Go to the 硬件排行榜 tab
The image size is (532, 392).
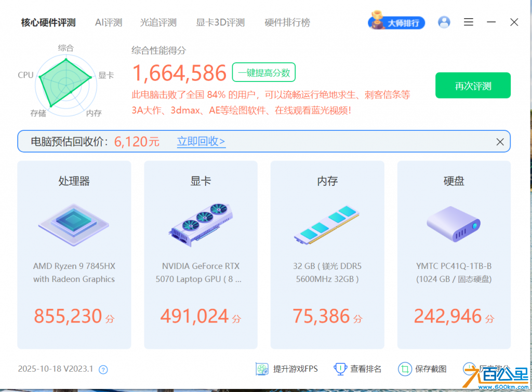pos(287,23)
